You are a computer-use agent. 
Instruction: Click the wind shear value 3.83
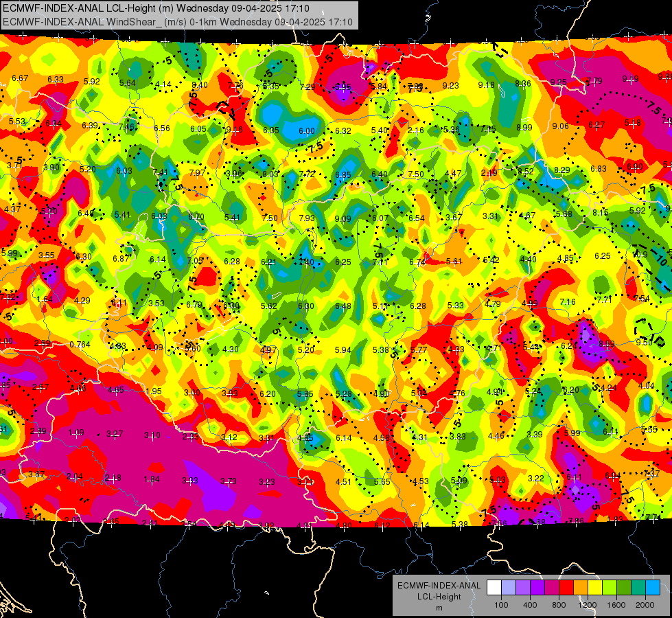pos(458,437)
